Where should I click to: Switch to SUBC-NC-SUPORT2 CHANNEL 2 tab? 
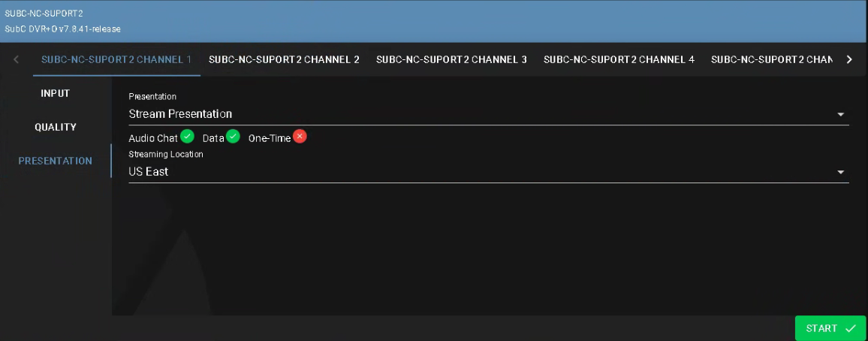pos(284,59)
